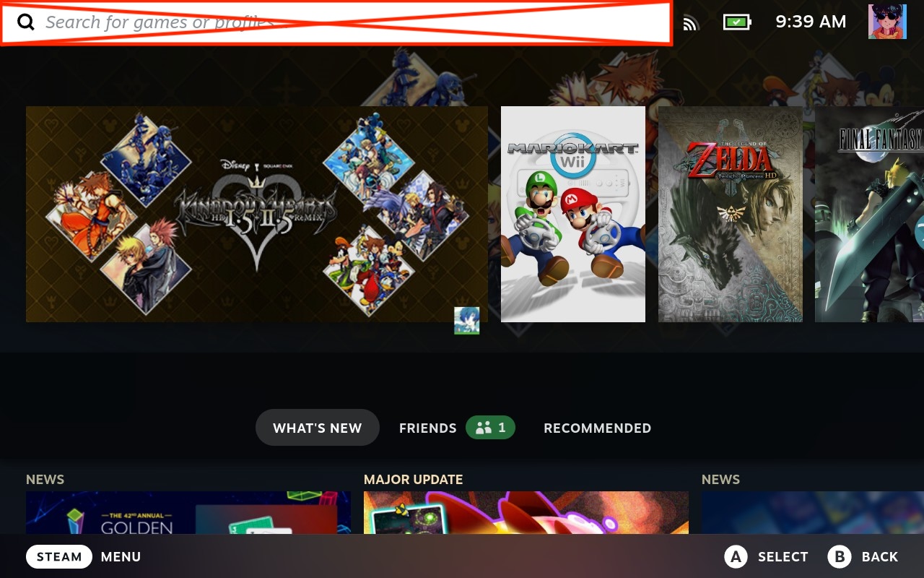Image resolution: width=924 pixels, height=578 pixels.
Task: Click the 9:39 AM clock
Action: click(x=811, y=22)
